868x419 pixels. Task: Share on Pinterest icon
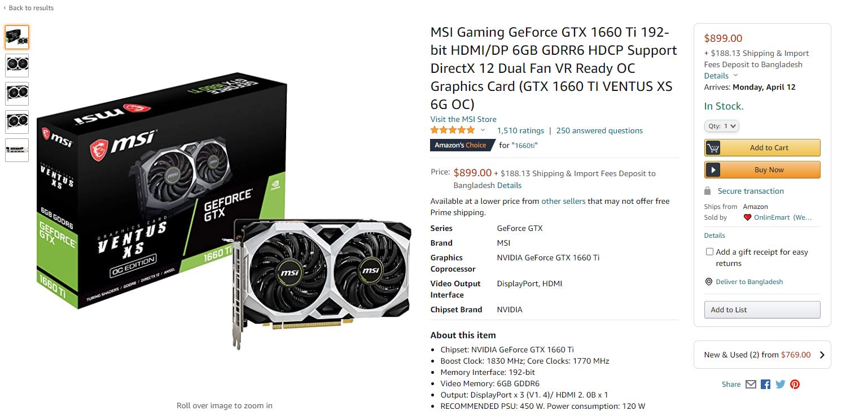click(x=795, y=385)
